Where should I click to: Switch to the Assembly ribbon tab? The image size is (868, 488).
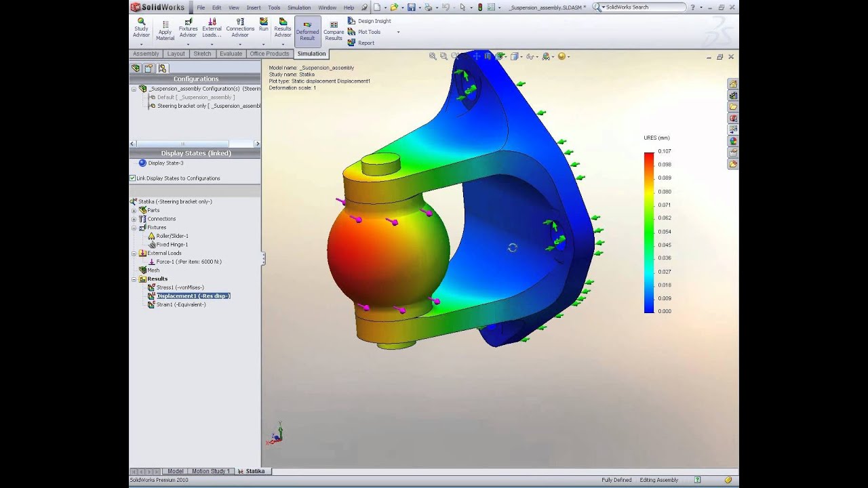146,54
